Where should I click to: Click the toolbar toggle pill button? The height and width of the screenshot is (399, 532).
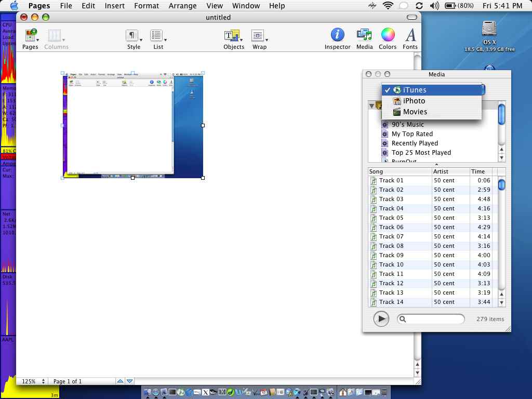coord(411,17)
